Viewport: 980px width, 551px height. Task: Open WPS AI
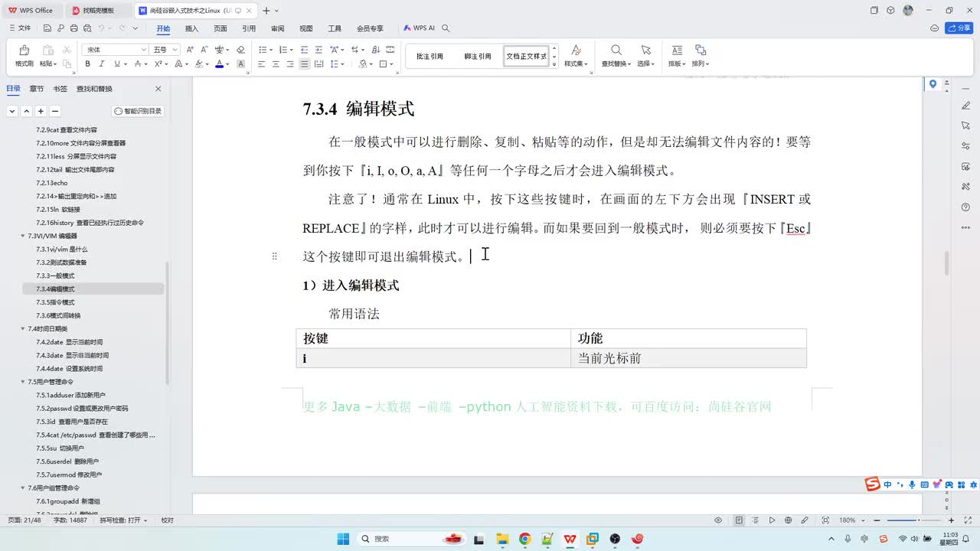pyautogui.click(x=419, y=28)
